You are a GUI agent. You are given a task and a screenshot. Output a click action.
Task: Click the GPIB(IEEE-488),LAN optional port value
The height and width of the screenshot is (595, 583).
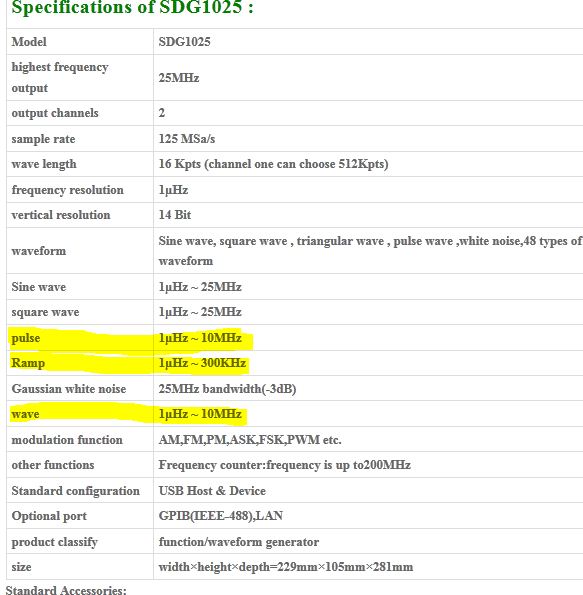[221, 516]
